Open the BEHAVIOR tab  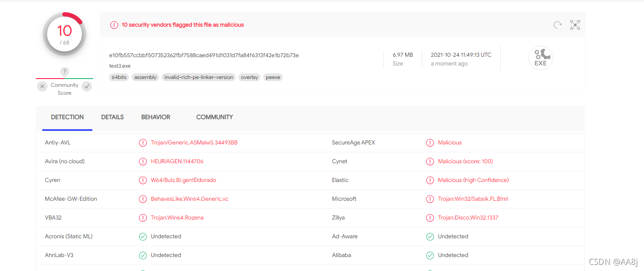[156, 117]
